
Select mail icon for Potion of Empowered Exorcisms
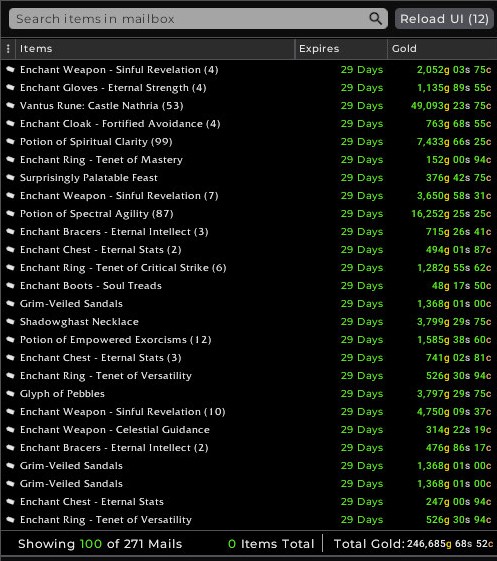10,340
